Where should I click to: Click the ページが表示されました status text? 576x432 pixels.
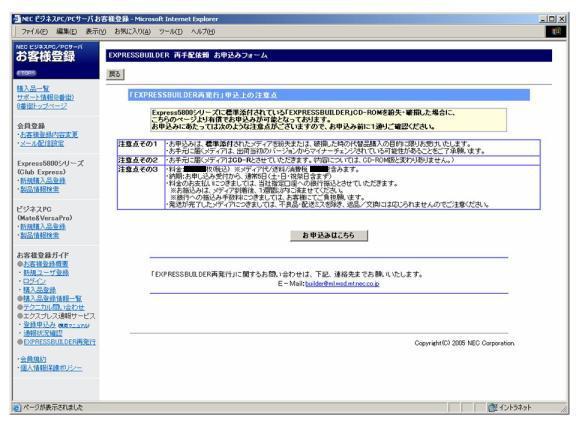tap(53, 407)
